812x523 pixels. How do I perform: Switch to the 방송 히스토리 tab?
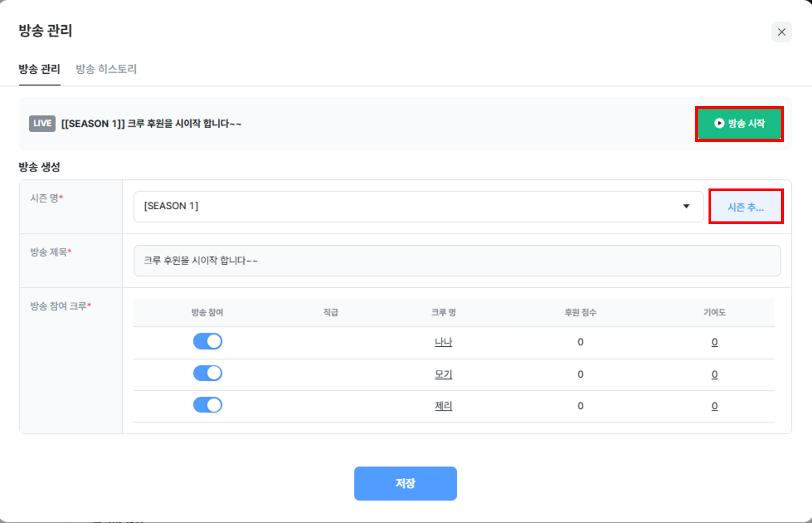click(106, 69)
